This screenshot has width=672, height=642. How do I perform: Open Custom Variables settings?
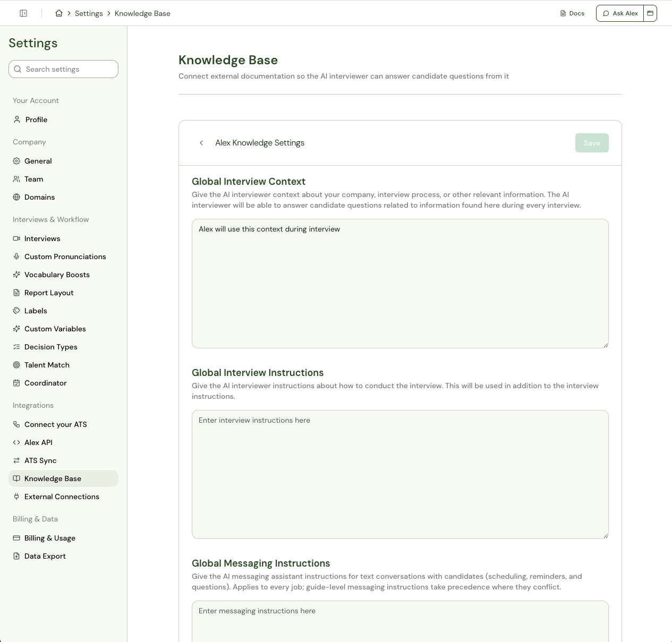[63, 329]
